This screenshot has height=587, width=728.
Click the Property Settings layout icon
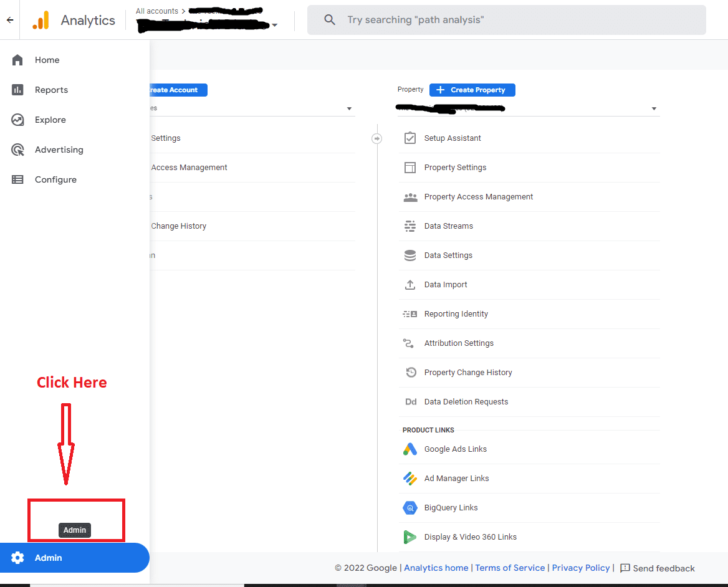(x=410, y=168)
